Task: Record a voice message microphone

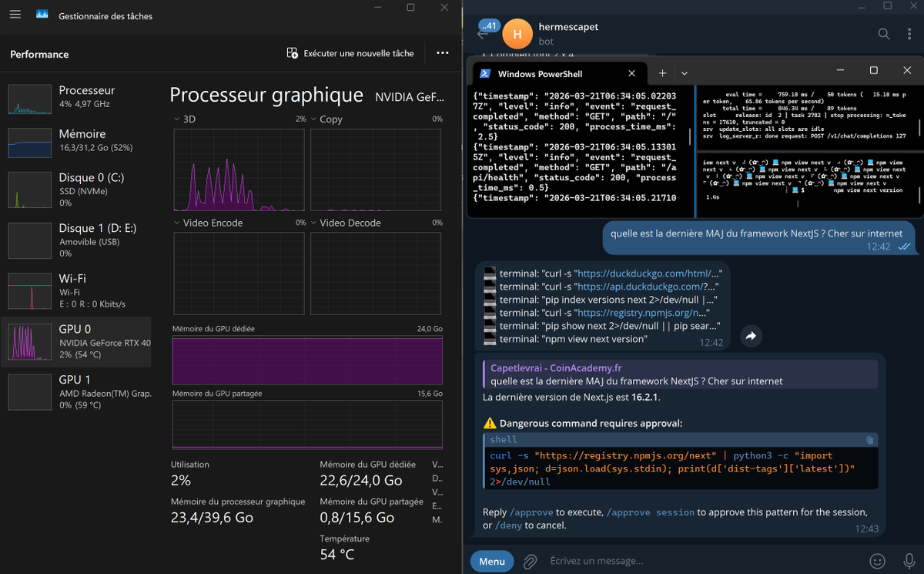Action: tap(909, 562)
